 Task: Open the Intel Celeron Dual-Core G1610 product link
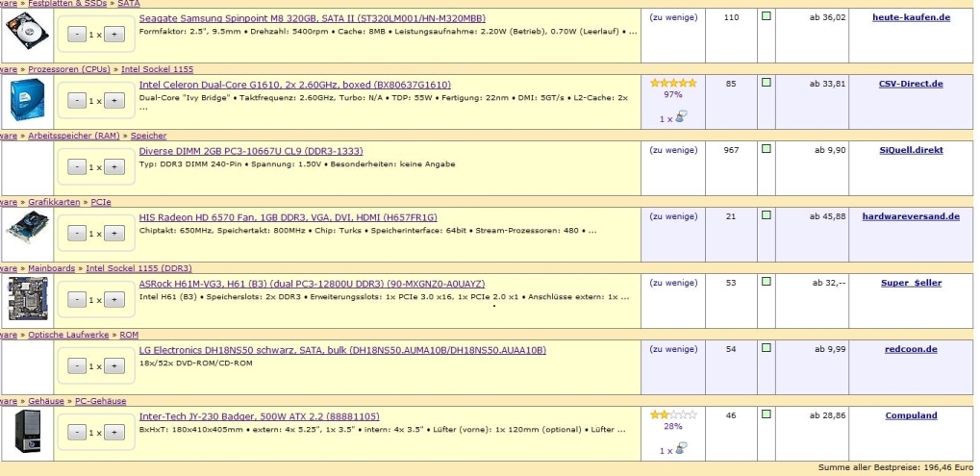[294, 85]
